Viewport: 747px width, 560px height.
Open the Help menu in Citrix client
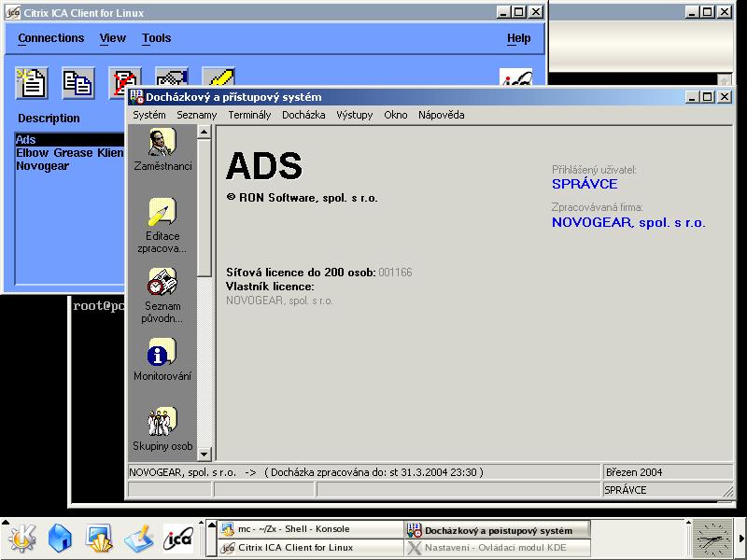[519, 38]
